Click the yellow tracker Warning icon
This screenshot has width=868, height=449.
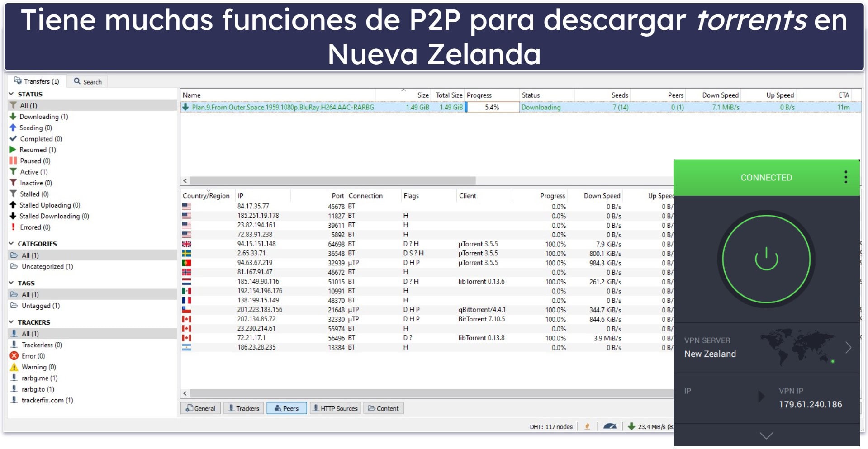14,367
